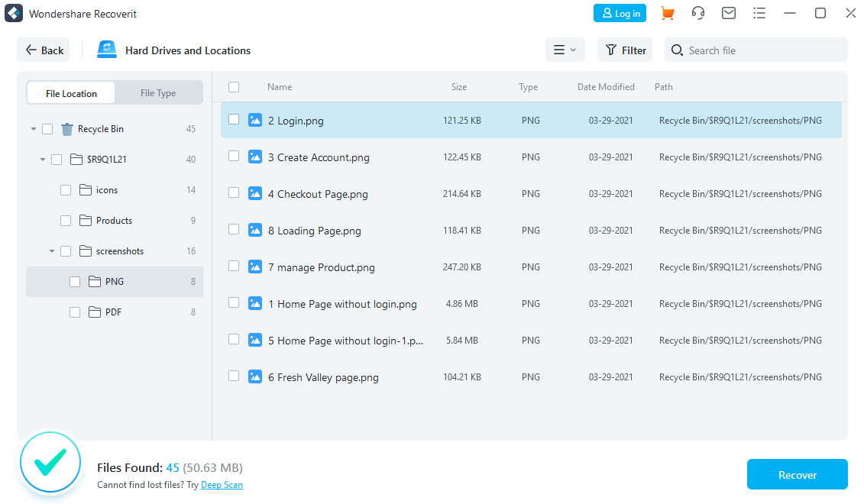Collapse the Recycle Bin tree node
The height and width of the screenshot is (504, 864).
click(34, 129)
